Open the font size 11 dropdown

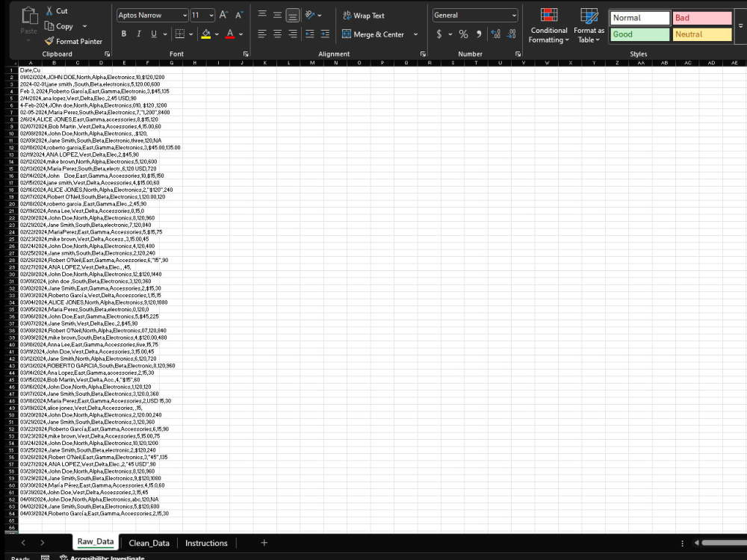point(211,15)
